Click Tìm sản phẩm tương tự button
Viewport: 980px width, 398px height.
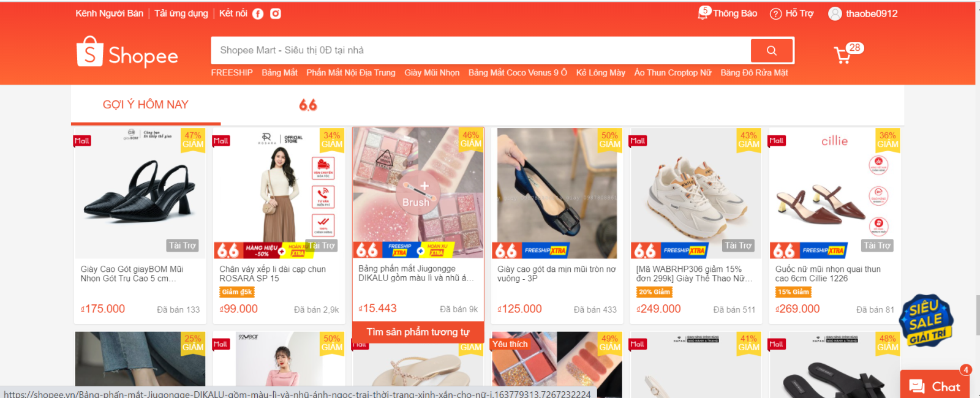pyautogui.click(x=418, y=332)
